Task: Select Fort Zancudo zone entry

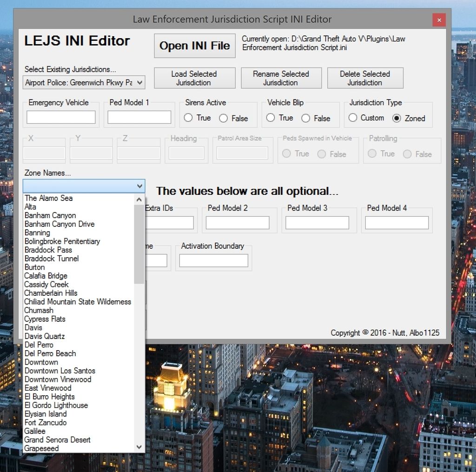Action: (x=46, y=422)
